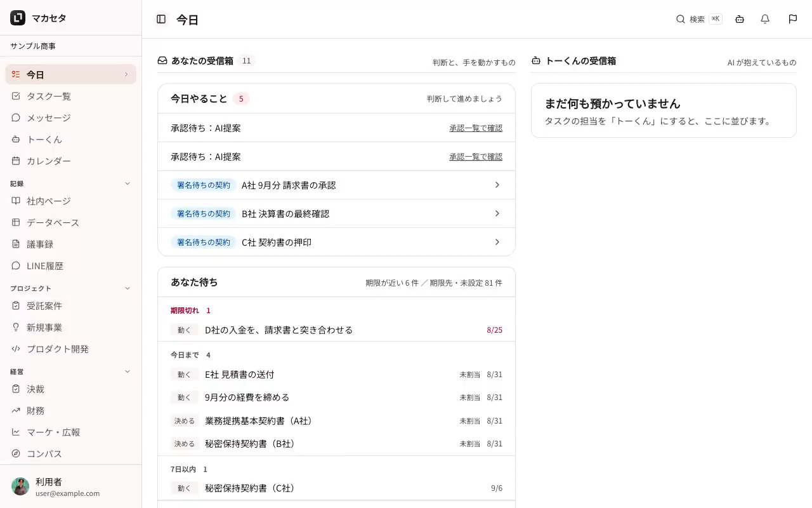Click second 承認一覧で確認 link
Image resolution: width=812 pixels, height=508 pixels.
476,156
